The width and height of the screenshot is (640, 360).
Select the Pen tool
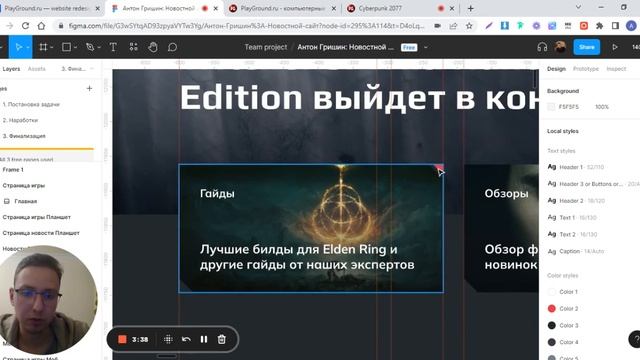(90, 47)
